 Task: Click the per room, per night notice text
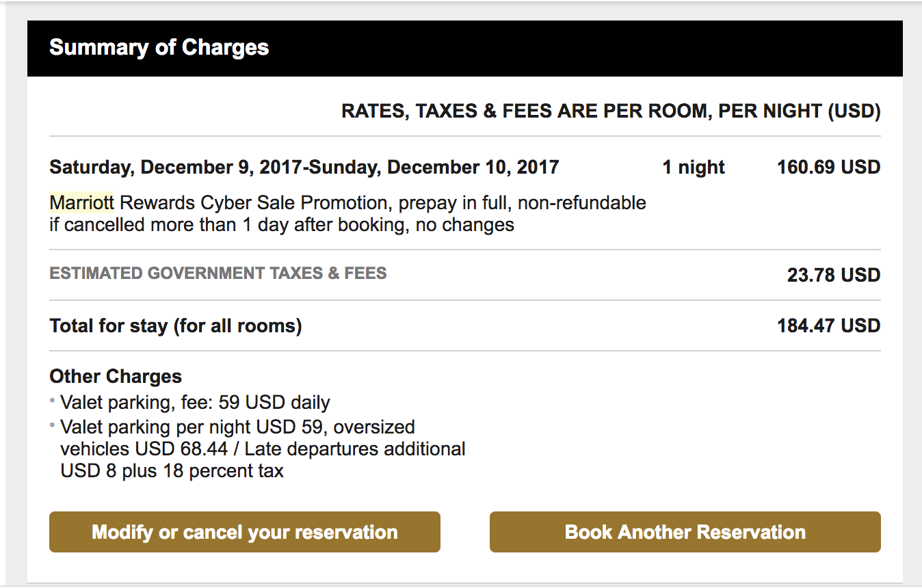click(610, 111)
